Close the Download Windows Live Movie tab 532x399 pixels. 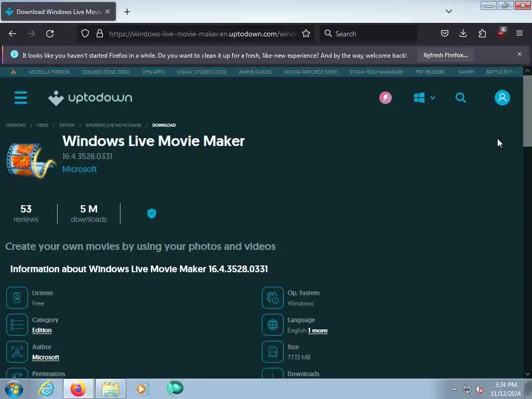(108, 11)
